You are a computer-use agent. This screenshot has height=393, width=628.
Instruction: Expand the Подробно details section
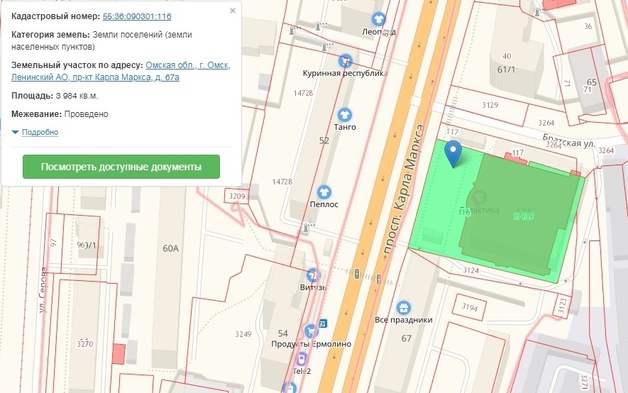(x=40, y=132)
